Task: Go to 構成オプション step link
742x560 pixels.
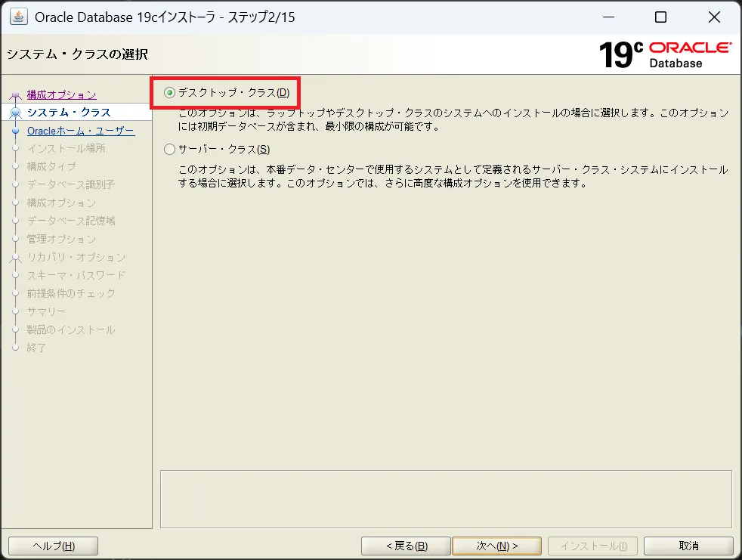Action: click(x=61, y=94)
